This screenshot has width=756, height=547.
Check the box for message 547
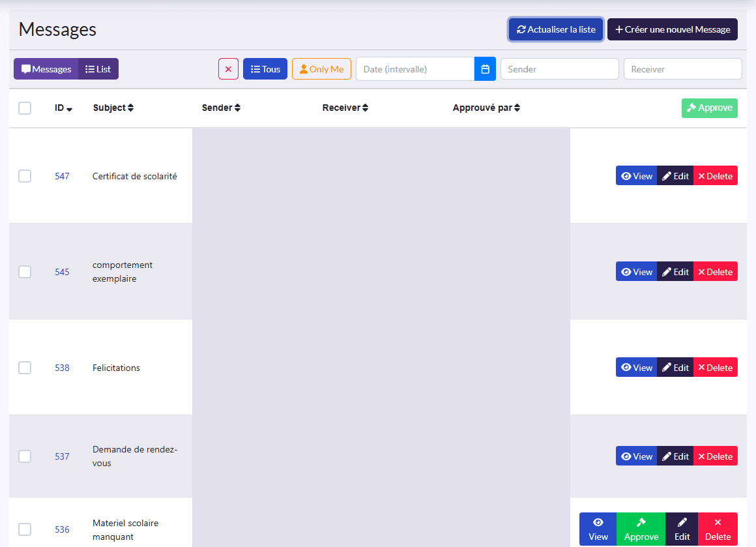coord(25,176)
